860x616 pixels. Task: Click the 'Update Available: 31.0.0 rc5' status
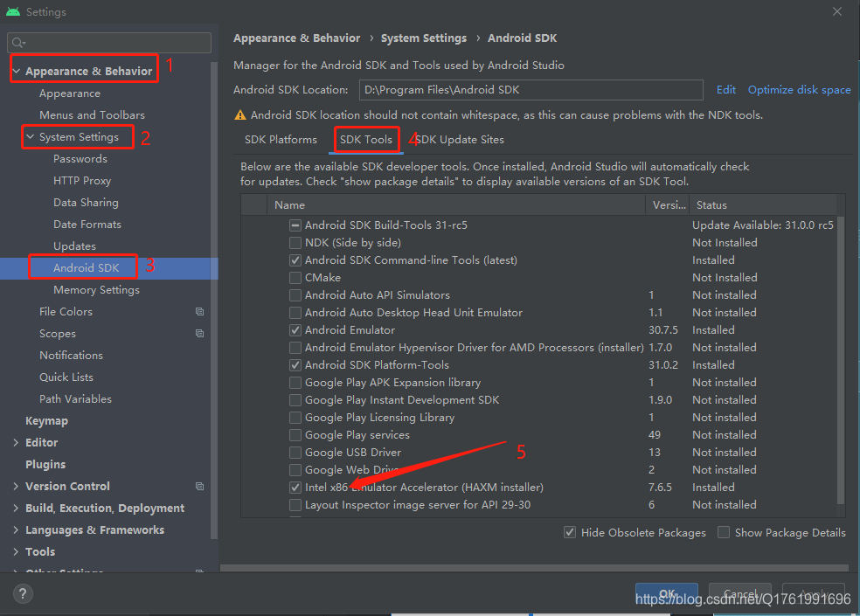762,225
